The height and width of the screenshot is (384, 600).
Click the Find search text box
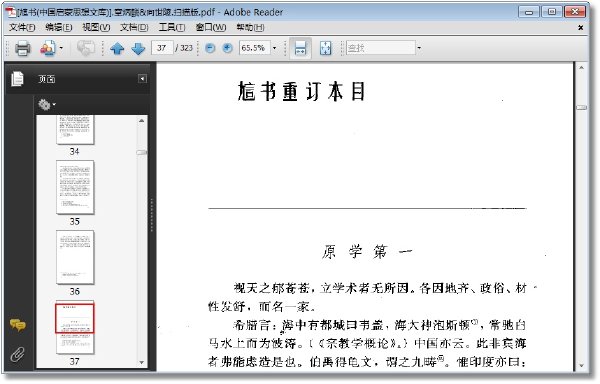pos(380,48)
